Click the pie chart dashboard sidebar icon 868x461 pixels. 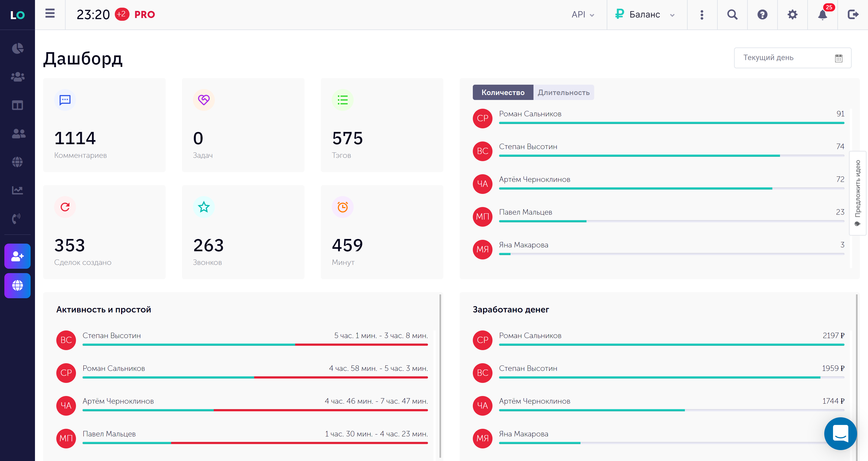(17, 49)
